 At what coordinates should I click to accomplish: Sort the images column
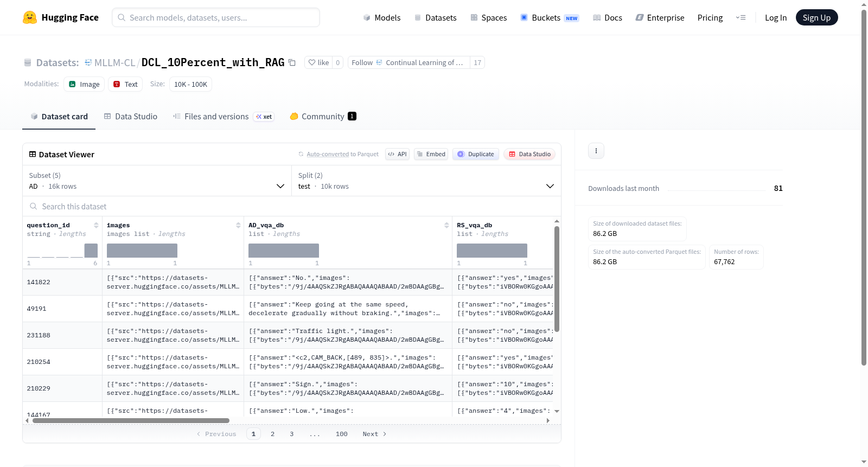(x=238, y=225)
